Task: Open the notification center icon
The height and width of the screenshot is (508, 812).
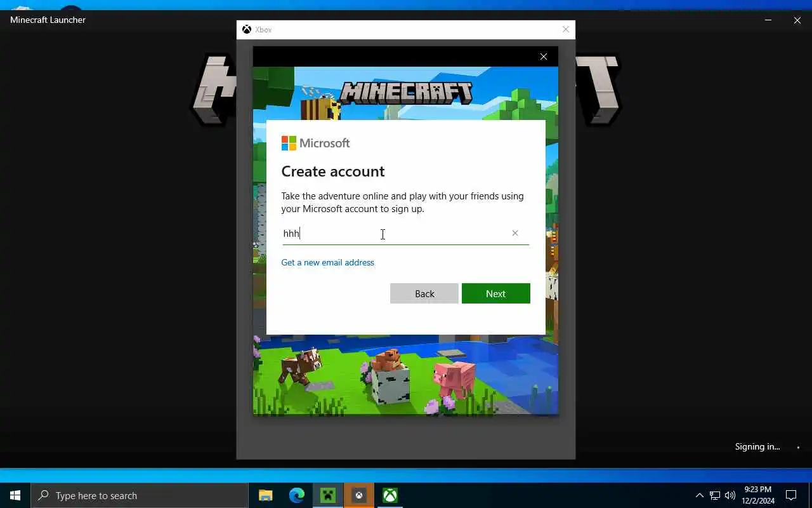Action: click(x=791, y=495)
